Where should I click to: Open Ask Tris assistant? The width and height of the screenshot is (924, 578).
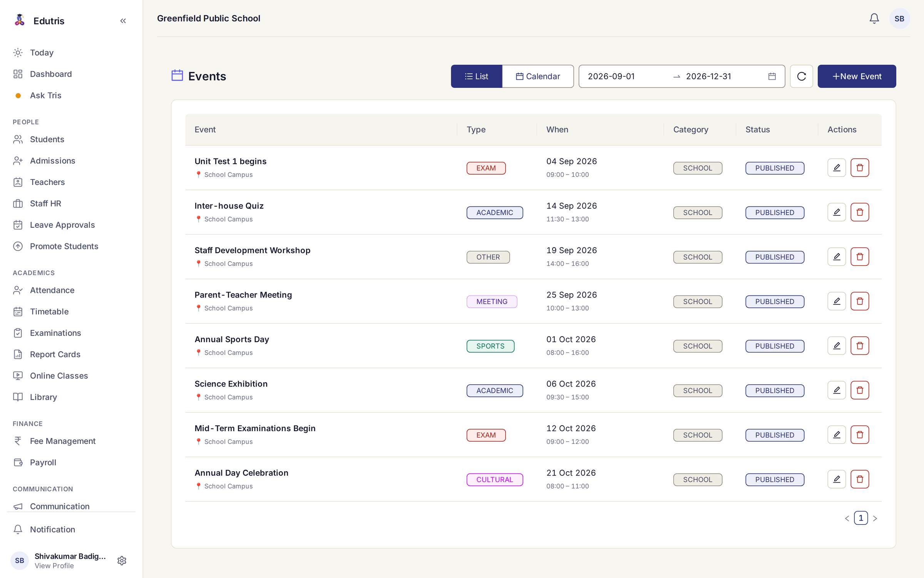coord(46,95)
